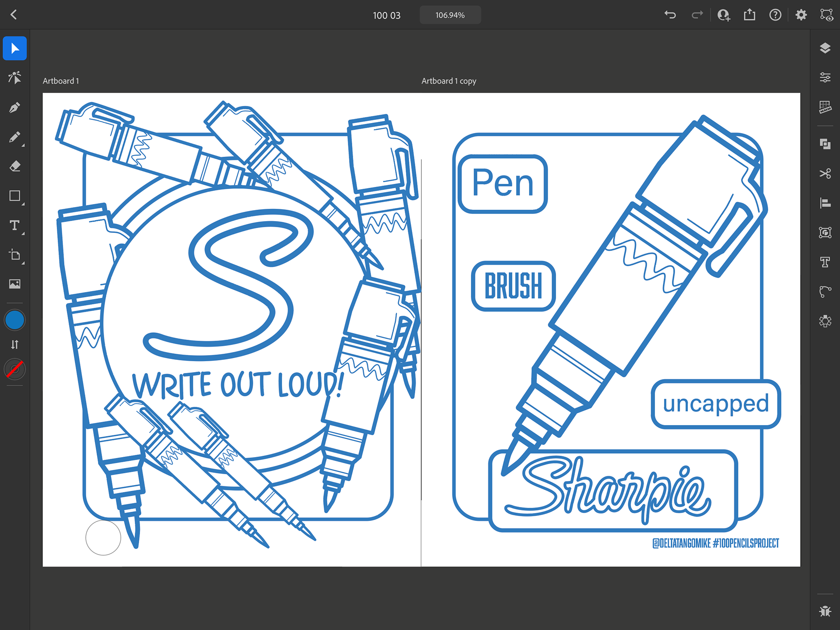Open the Place image tool

[15, 284]
